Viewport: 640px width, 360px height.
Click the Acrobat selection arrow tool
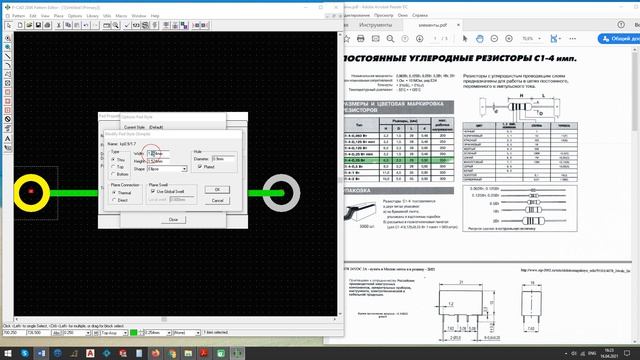click(465, 38)
